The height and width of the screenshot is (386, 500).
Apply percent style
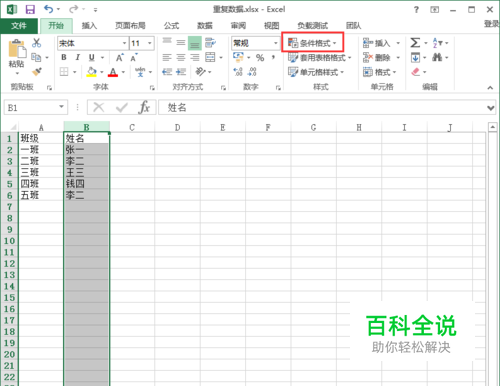[260, 58]
